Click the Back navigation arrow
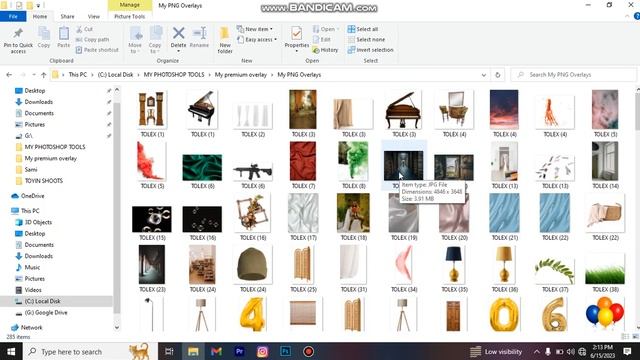 9,75
